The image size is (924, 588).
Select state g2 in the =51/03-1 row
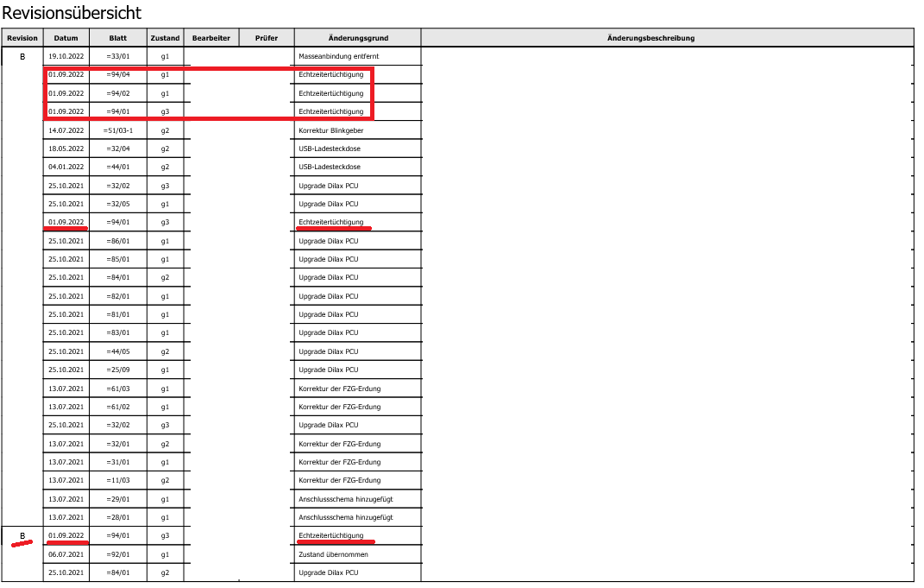165,130
